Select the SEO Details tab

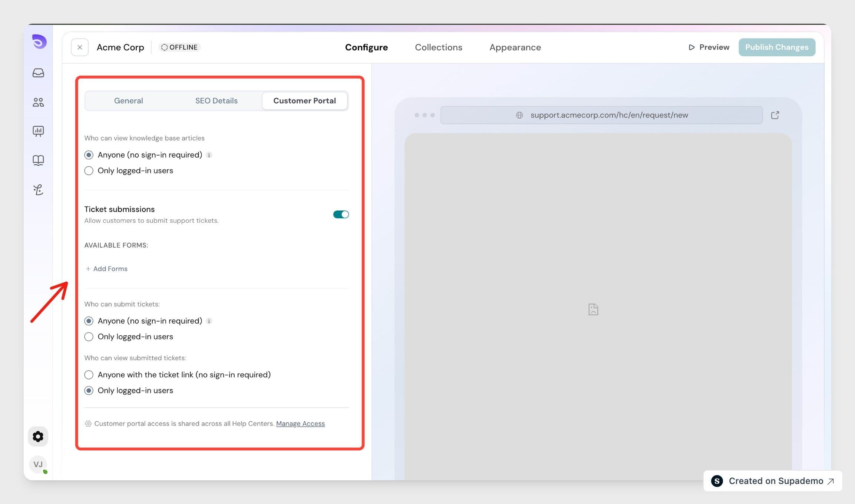pyautogui.click(x=217, y=101)
